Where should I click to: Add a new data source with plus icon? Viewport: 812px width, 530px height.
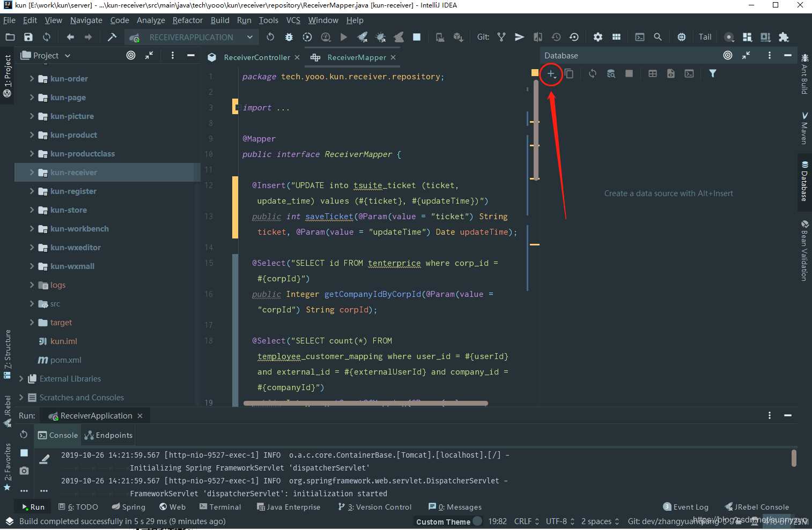(551, 74)
